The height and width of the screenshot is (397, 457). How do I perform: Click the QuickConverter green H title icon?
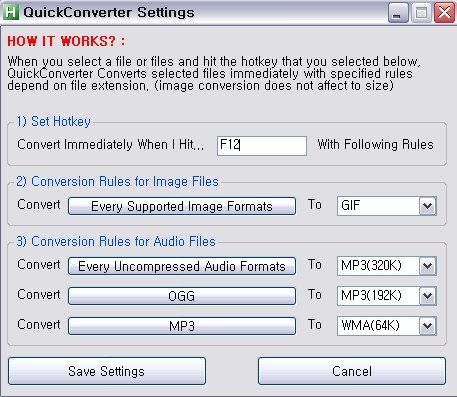[11, 12]
